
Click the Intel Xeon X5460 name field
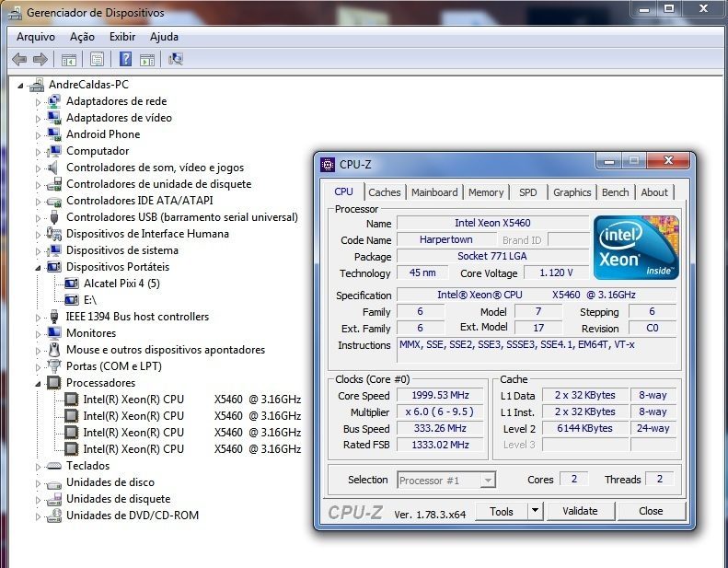click(x=492, y=223)
